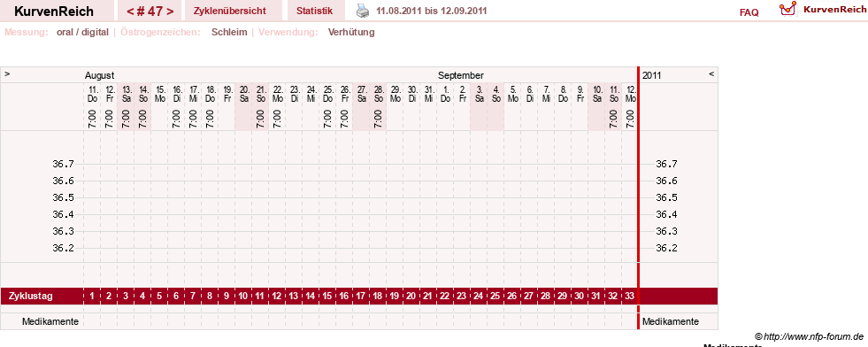This screenshot has width=868, height=347.
Task: Click the cycle number # 47
Action: 150,12
